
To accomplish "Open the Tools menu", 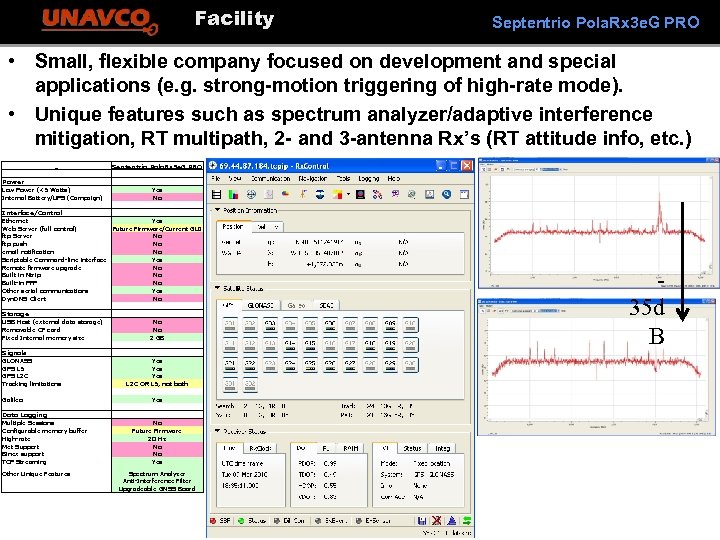I will pos(343,178).
